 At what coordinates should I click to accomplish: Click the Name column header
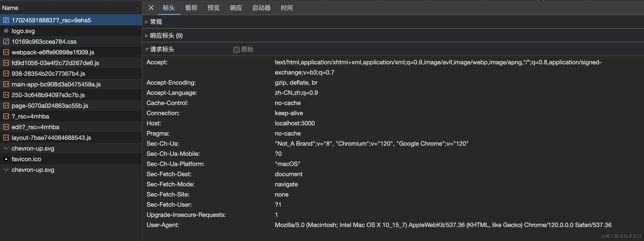[x=10, y=8]
